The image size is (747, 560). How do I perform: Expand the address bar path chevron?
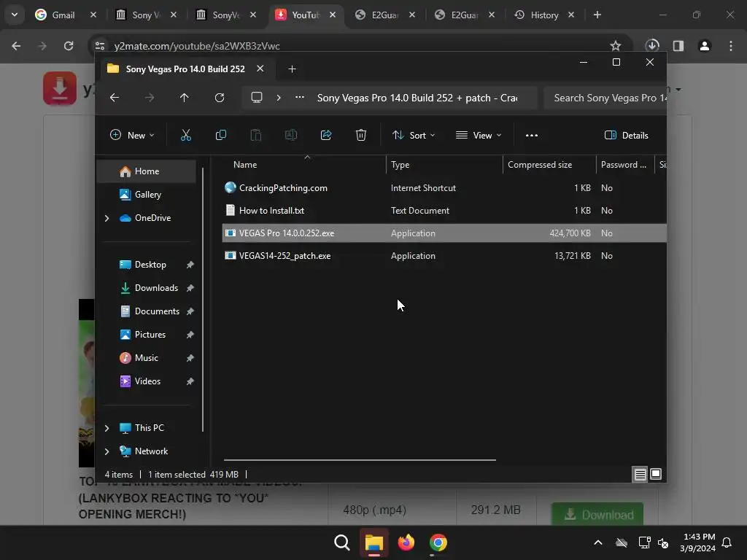[279, 98]
